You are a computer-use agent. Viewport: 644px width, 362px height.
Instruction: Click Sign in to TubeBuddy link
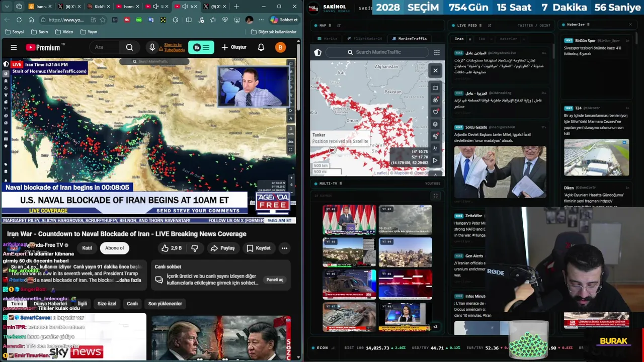(x=174, y=47)
